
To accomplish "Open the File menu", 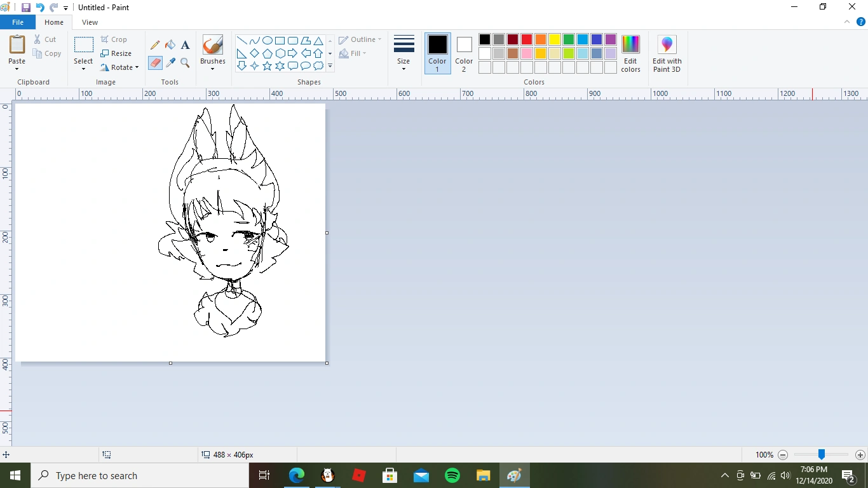I will pos(18,22).
